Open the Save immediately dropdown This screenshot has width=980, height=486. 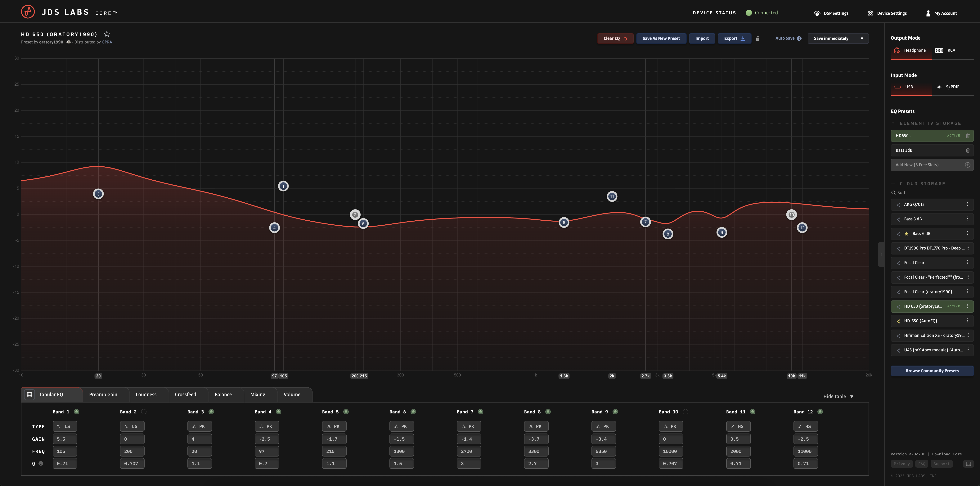[838, 38]
